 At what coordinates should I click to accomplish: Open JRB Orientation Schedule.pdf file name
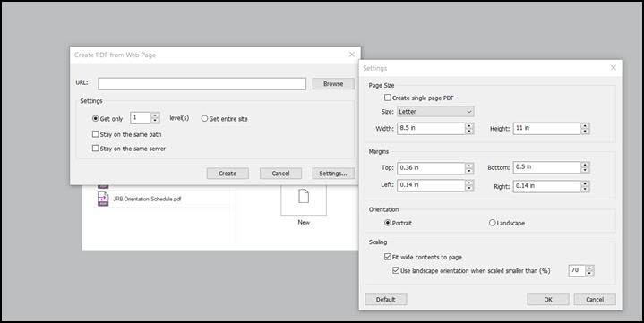click(147, 199)
